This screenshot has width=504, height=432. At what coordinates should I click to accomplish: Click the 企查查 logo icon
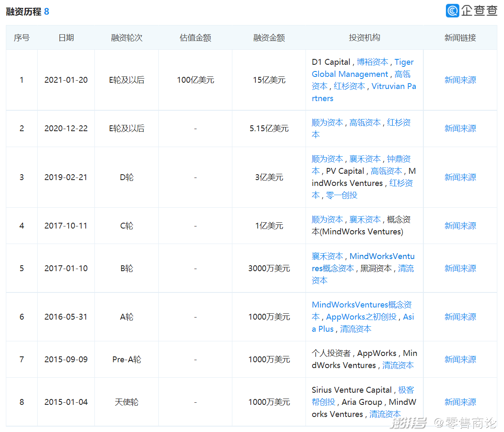click(x=453, y=10)
